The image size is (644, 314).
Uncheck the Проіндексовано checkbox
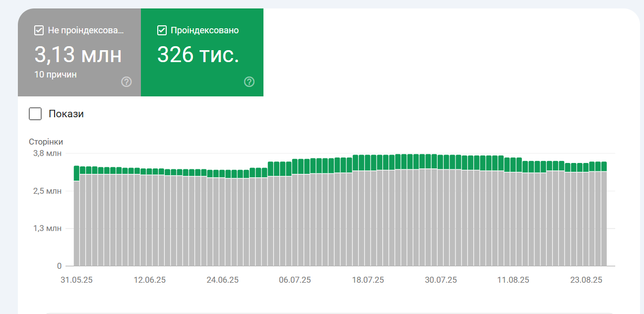click(162, 31)
